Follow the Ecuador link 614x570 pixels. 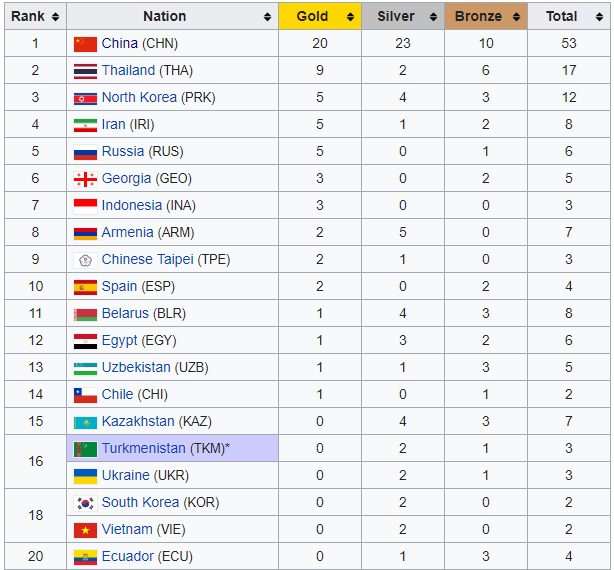pos(128,556)
